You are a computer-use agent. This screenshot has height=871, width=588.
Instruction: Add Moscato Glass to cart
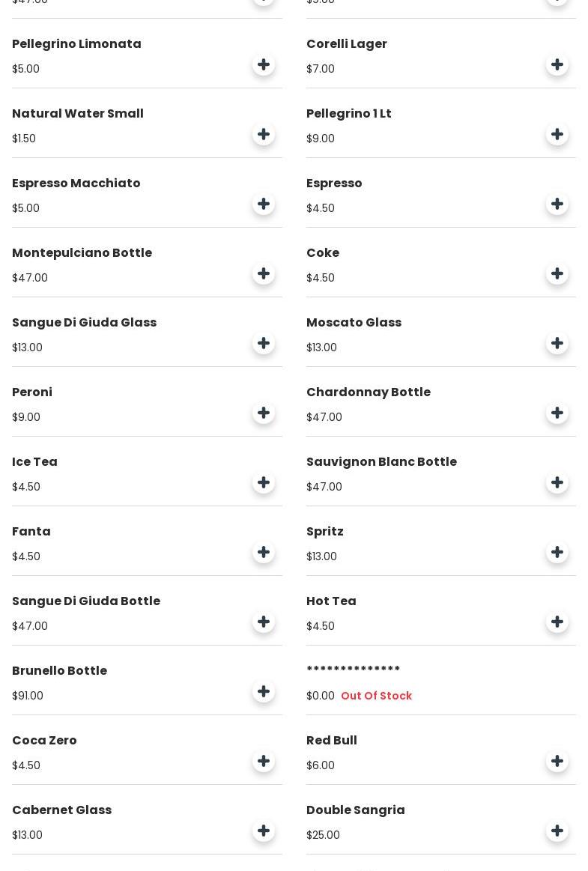tap(557, 344)
